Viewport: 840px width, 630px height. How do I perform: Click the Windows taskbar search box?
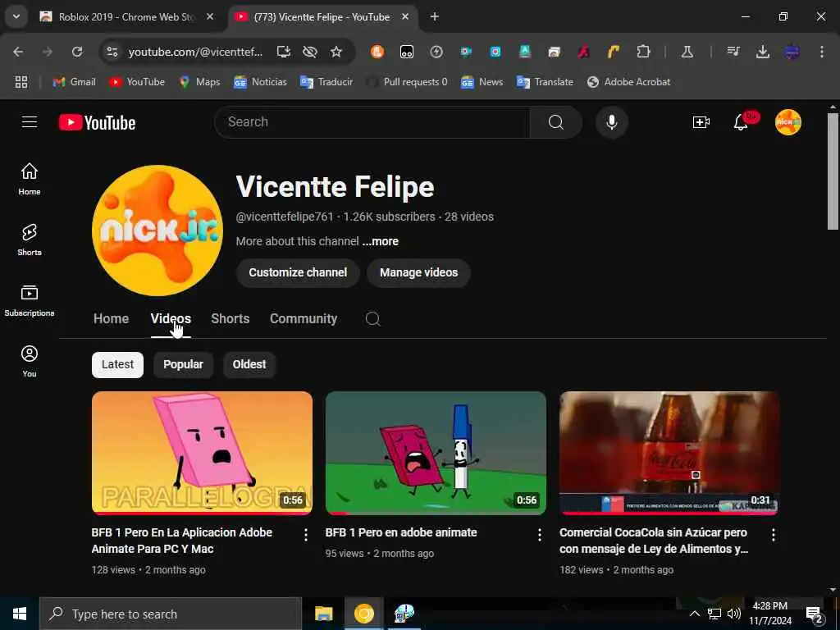[171, 614]
